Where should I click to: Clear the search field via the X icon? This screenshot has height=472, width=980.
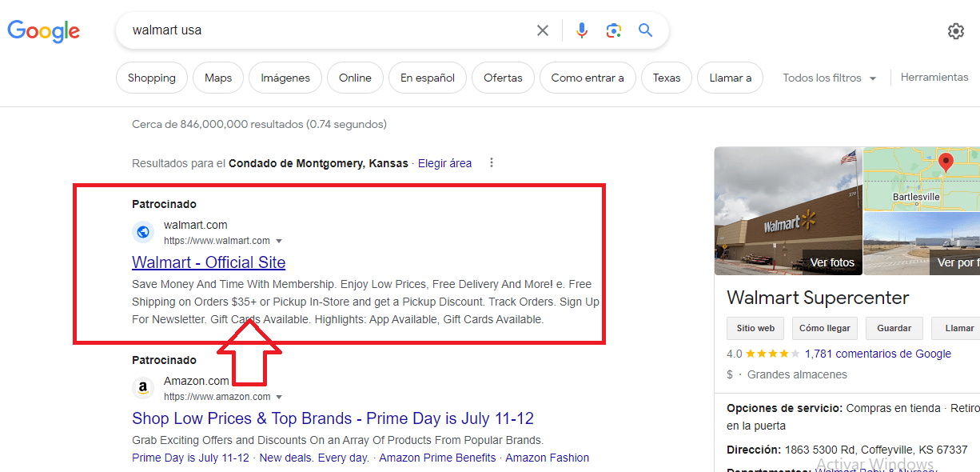pyautogui.click(x=543, y=30)
